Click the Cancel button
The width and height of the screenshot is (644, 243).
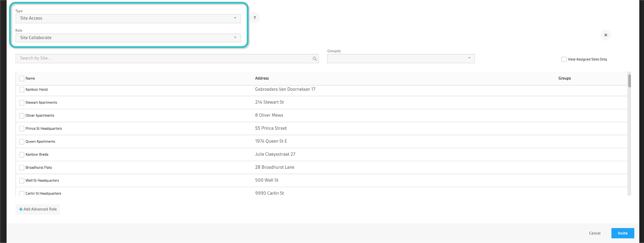pyautogui.click(x=594, y=233)
